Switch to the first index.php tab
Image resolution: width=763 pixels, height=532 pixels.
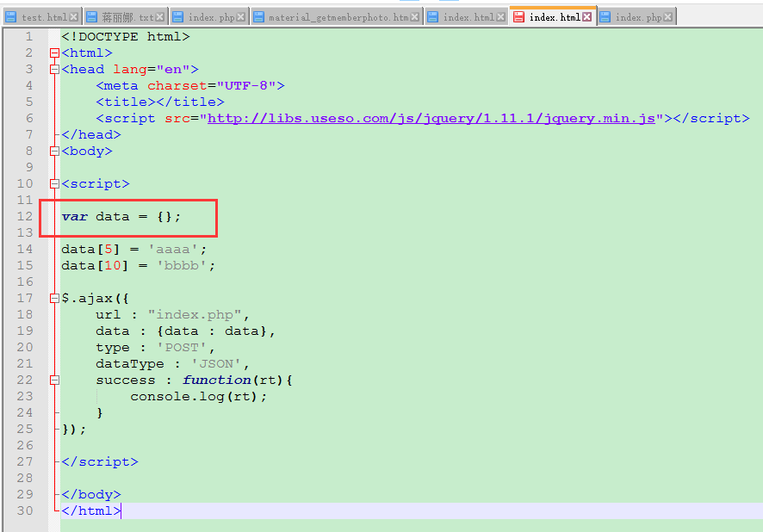209,17
